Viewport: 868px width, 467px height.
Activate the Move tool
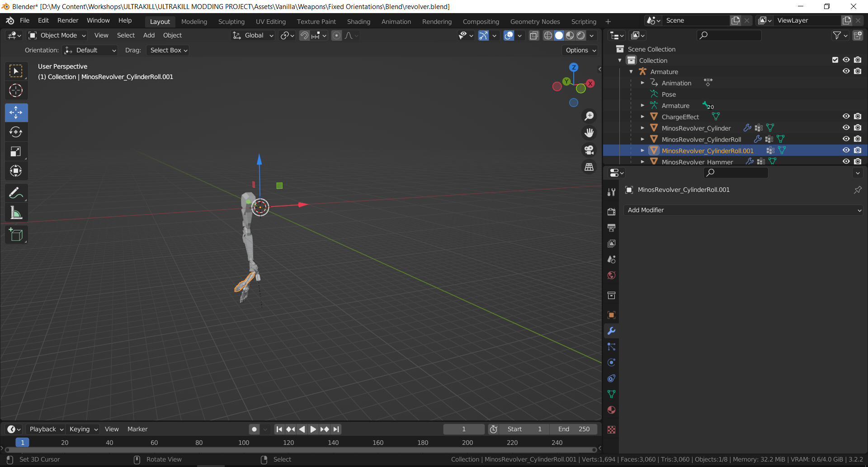point(16,112)
